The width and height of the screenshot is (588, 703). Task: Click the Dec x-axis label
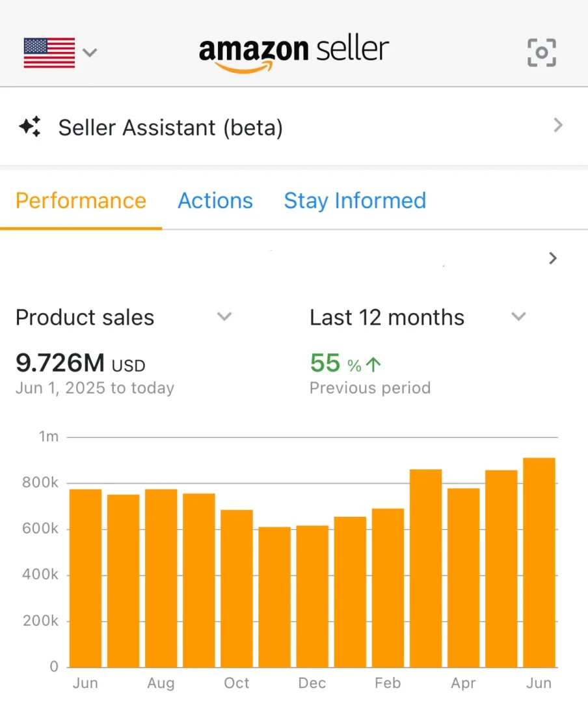click(x=312, y=683)
